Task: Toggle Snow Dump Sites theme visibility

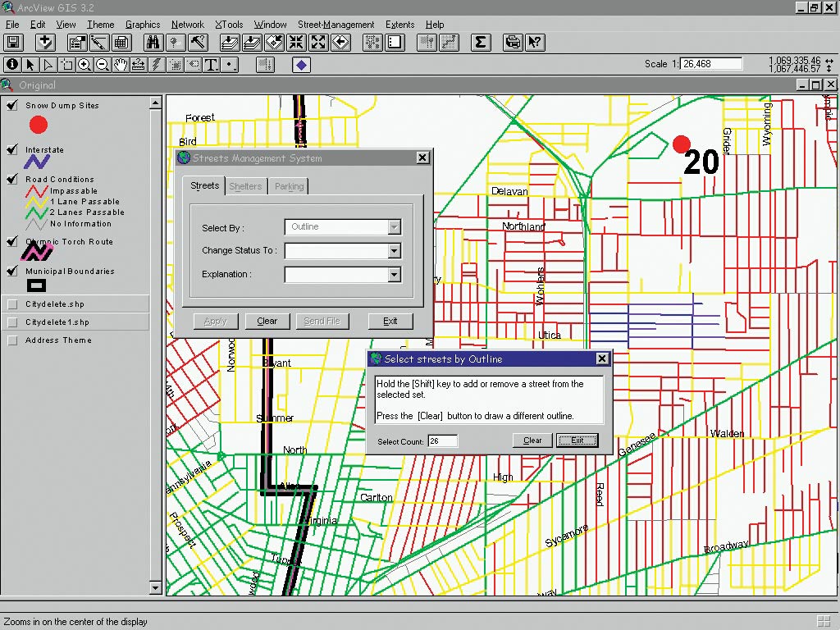Action: 12,105
